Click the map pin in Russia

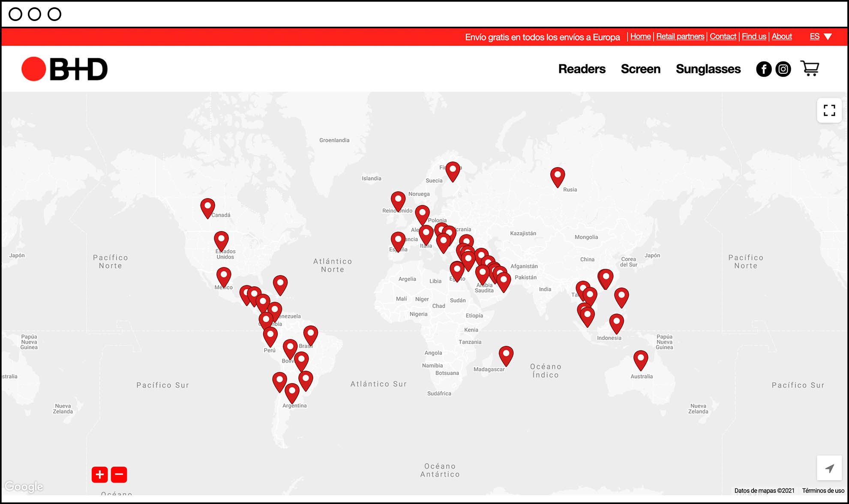[x=558, y=176]
